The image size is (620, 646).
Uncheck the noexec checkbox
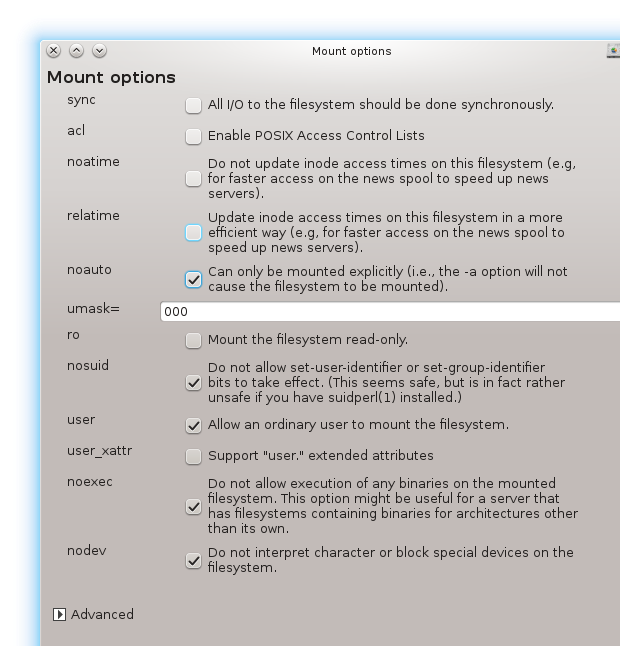[193, 506]
